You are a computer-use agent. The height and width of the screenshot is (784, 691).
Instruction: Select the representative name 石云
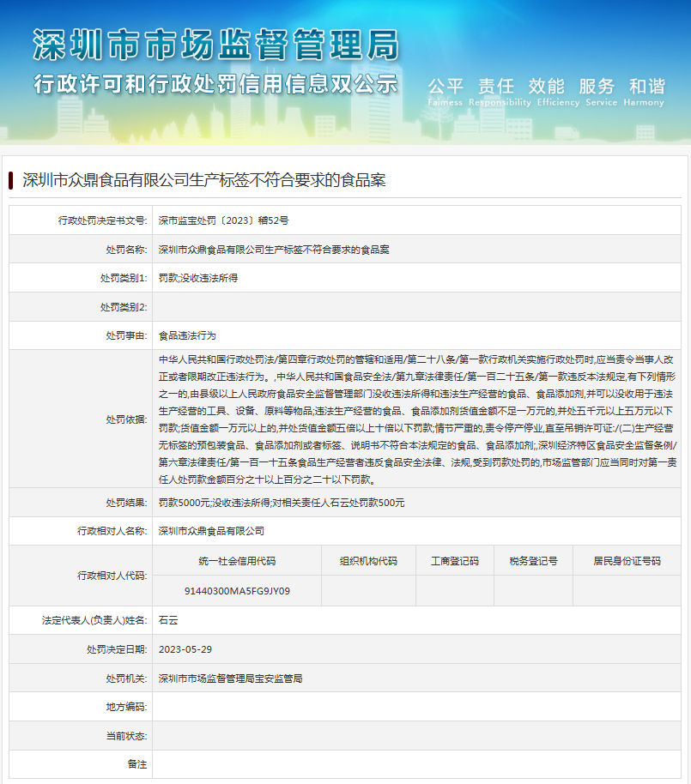(168, 620)
